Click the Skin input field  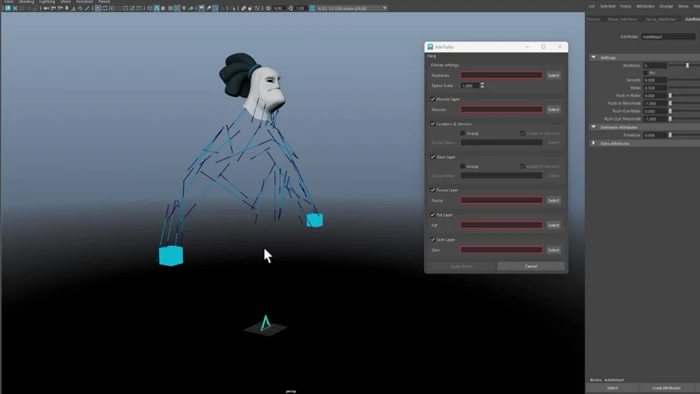[x=502, y=250]
